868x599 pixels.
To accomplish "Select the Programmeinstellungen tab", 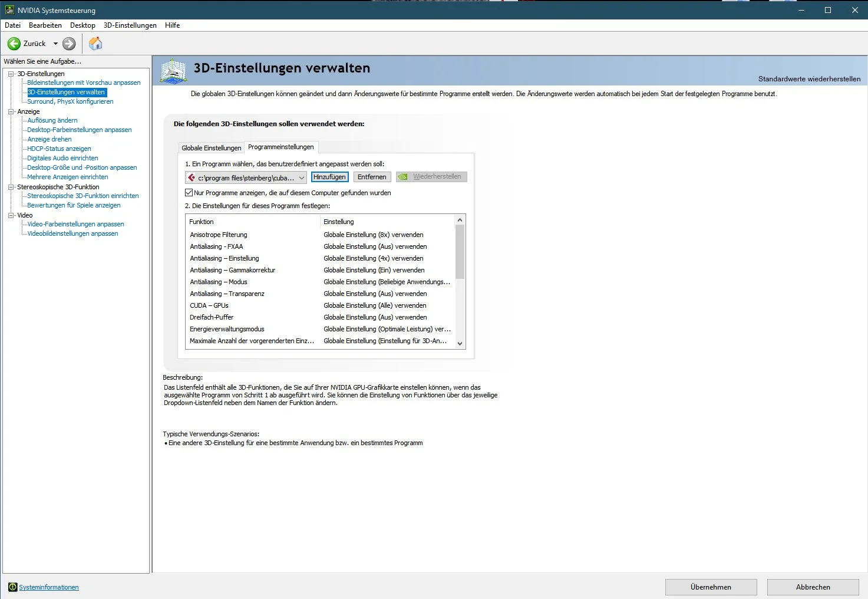I will (x=281, y=147).
